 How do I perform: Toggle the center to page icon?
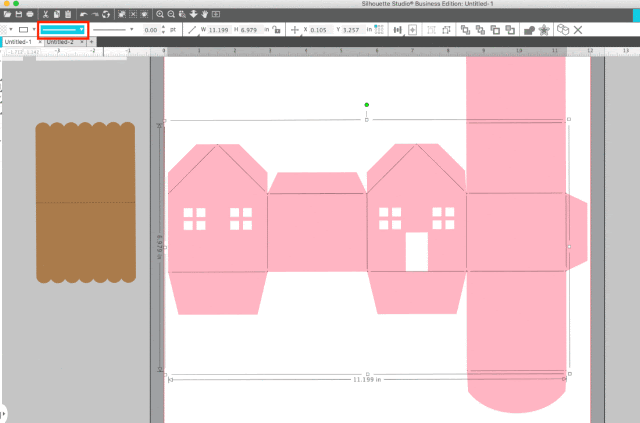(413, 30)
